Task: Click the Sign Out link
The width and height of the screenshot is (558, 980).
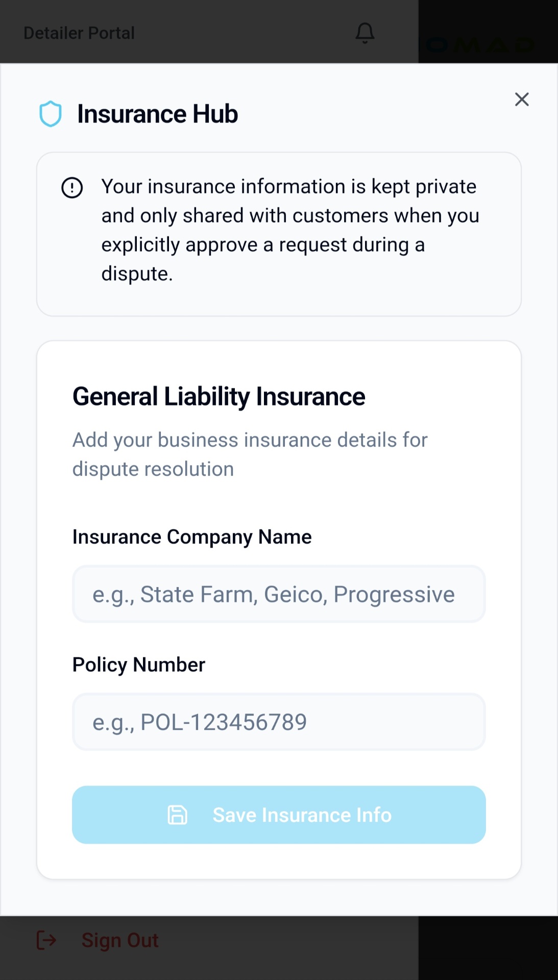Action: point(120,940)
